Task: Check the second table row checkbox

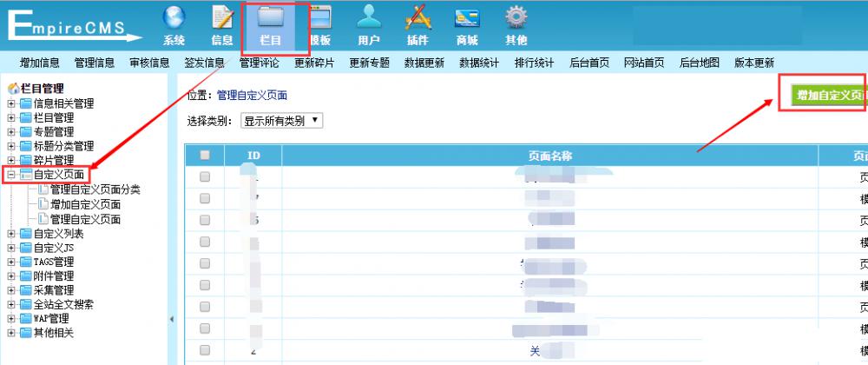Action: point(205,198)
